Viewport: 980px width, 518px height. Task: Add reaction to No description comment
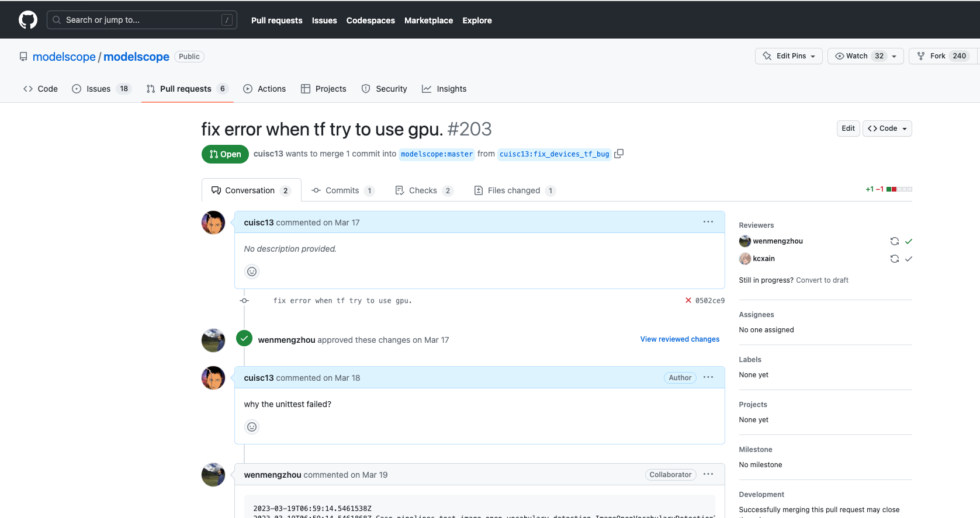pos(252,272)
